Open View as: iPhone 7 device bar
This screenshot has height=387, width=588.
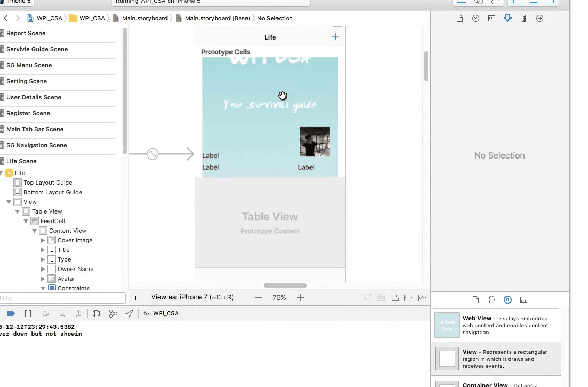click(193, 297)
